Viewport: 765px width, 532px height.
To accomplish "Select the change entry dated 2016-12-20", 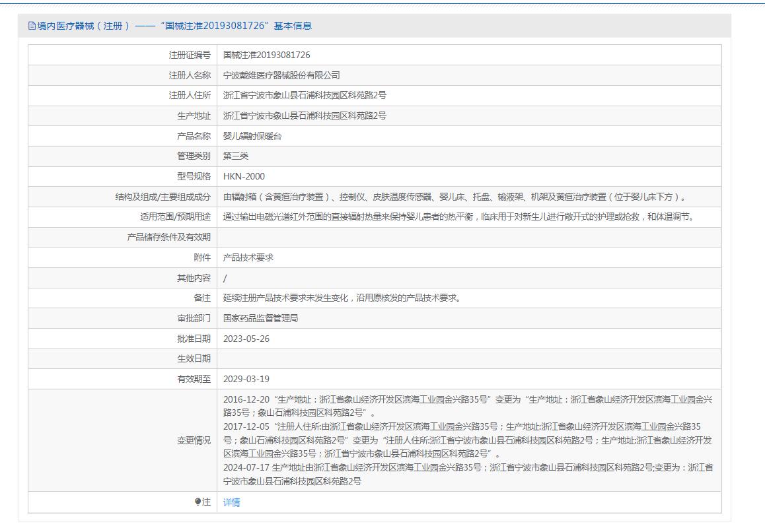I will (x=468, y=406).
